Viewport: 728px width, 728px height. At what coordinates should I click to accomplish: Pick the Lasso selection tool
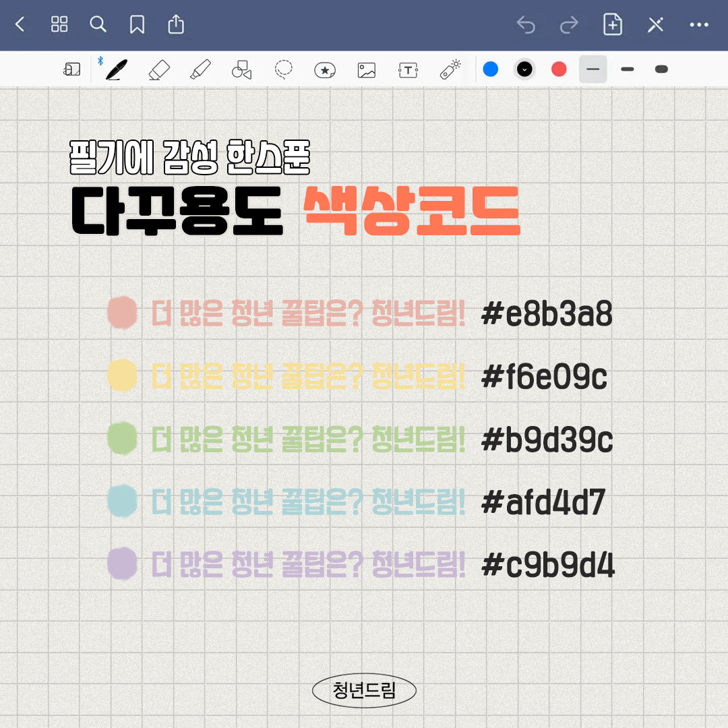[x=284, y=69]
